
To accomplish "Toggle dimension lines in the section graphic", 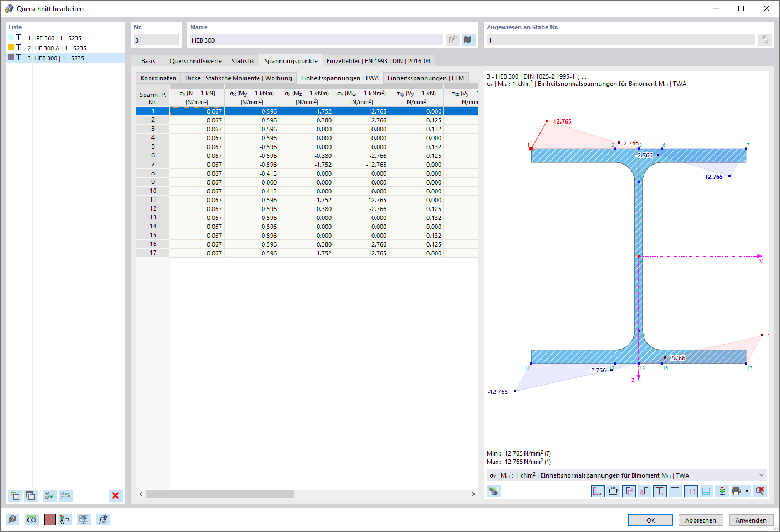I will 613,491.
